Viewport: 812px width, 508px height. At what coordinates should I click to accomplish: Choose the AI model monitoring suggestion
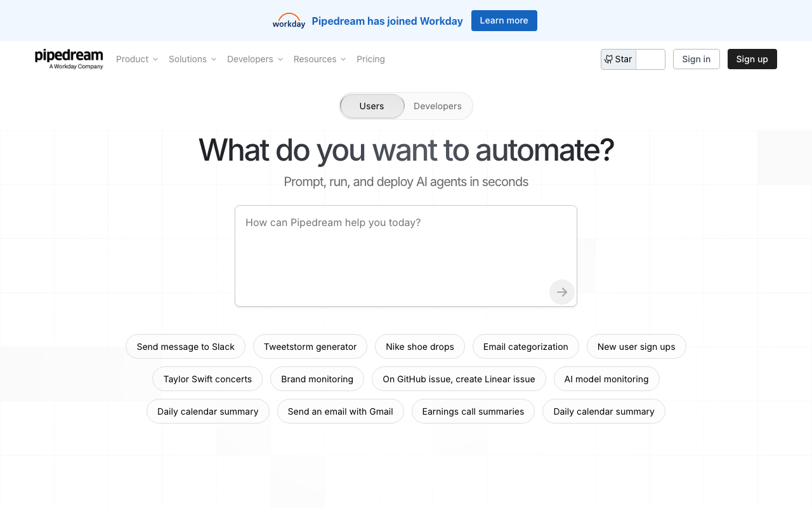606,379
